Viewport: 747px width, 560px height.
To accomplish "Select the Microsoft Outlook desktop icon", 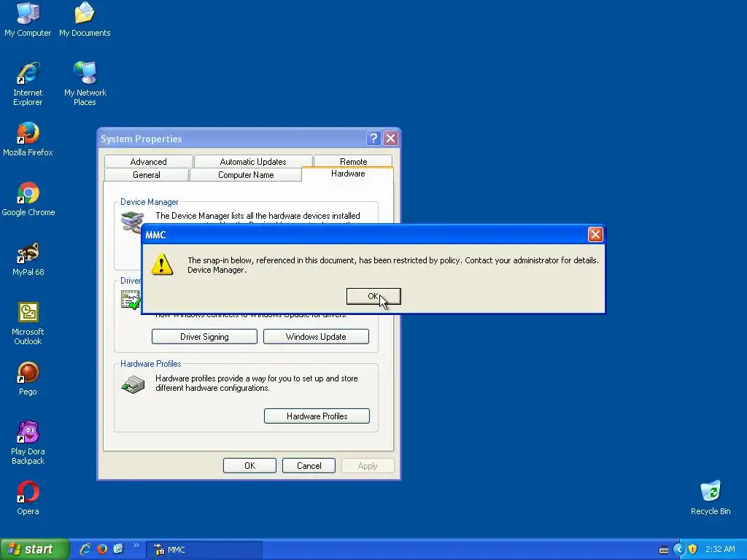I will [28, 324].
